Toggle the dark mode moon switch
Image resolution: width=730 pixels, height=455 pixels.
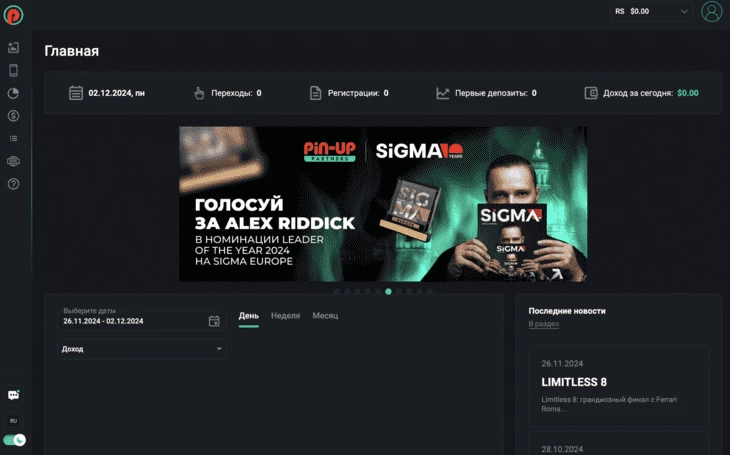(14, 440)
